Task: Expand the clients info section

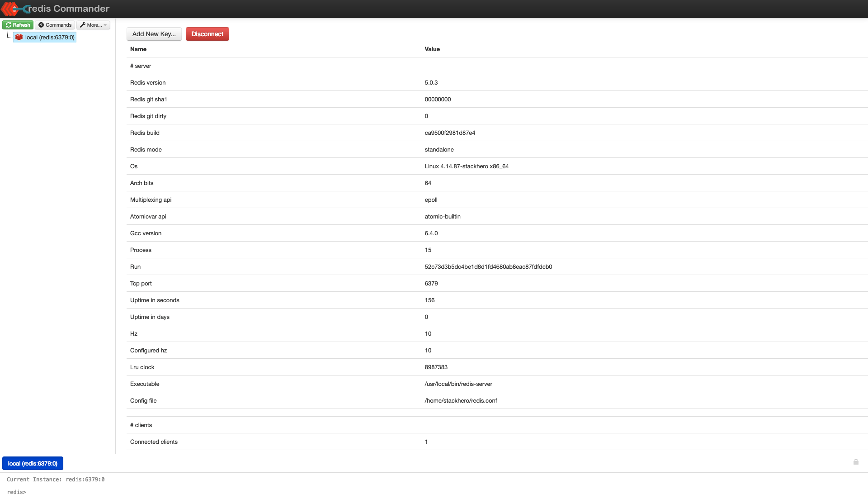Action: pyautogui.click(x=142, y=424)
